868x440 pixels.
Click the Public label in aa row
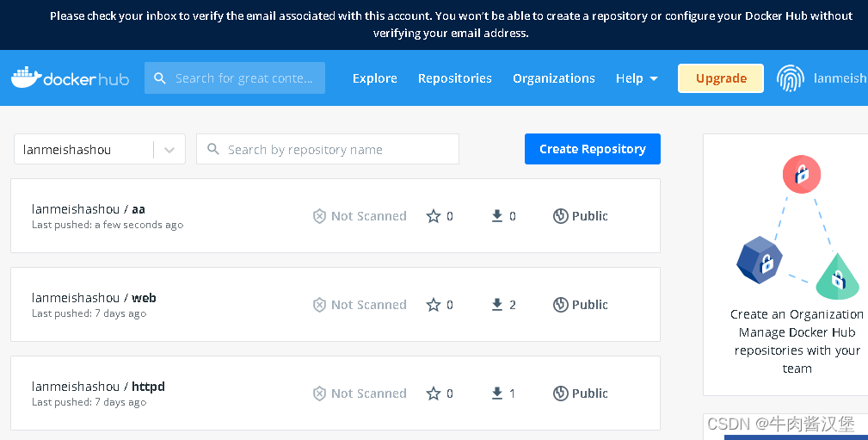[x=589, y=216]
